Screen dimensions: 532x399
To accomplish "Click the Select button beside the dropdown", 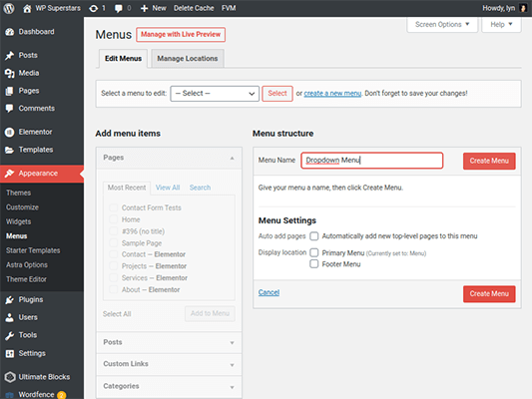I will click(277, 94).
